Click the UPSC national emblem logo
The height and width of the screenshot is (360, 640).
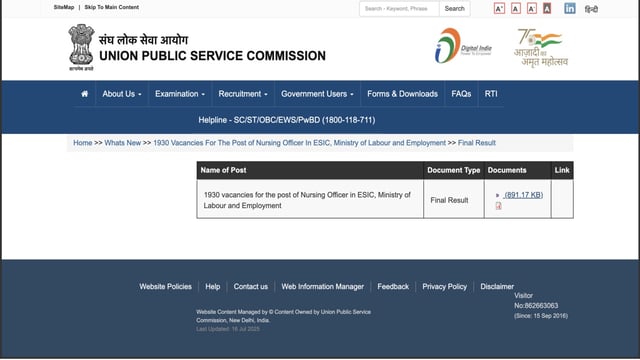[x=81, y=47]
